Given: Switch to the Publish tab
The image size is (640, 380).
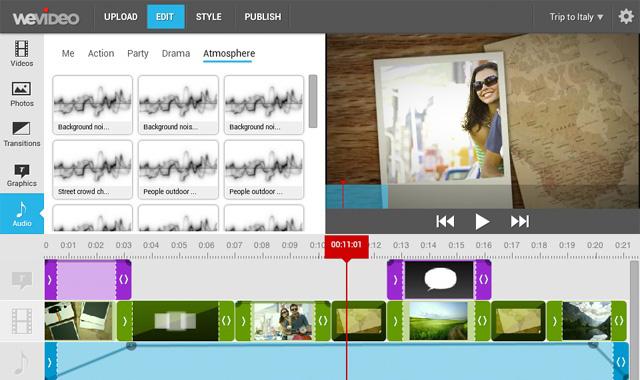Looking at the screenshot, I should [262, 17].
